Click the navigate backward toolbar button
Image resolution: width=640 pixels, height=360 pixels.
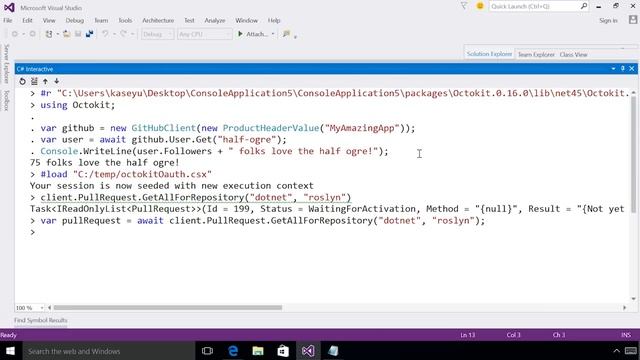click(15, 34)
